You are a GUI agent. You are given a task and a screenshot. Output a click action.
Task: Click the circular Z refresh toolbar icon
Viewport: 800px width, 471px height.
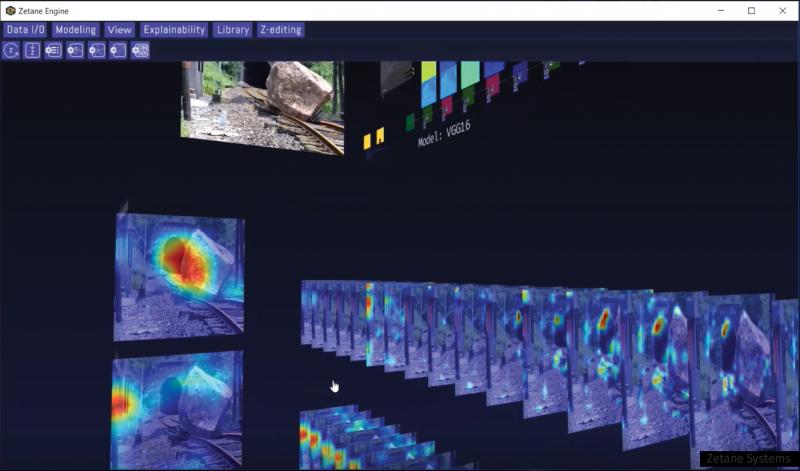pyautogui.click(x=11, y=51)
